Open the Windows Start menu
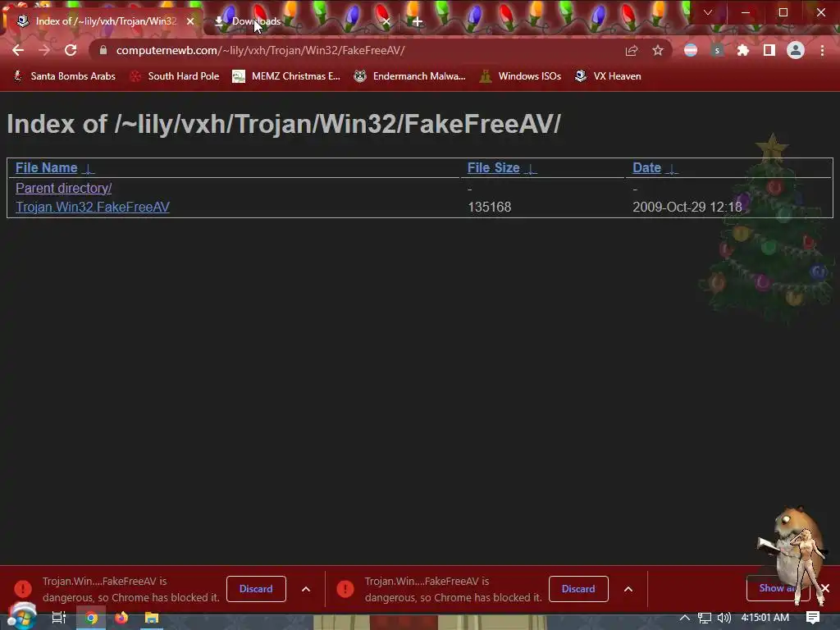Viewport: 840px width, 630px height. 21,618
